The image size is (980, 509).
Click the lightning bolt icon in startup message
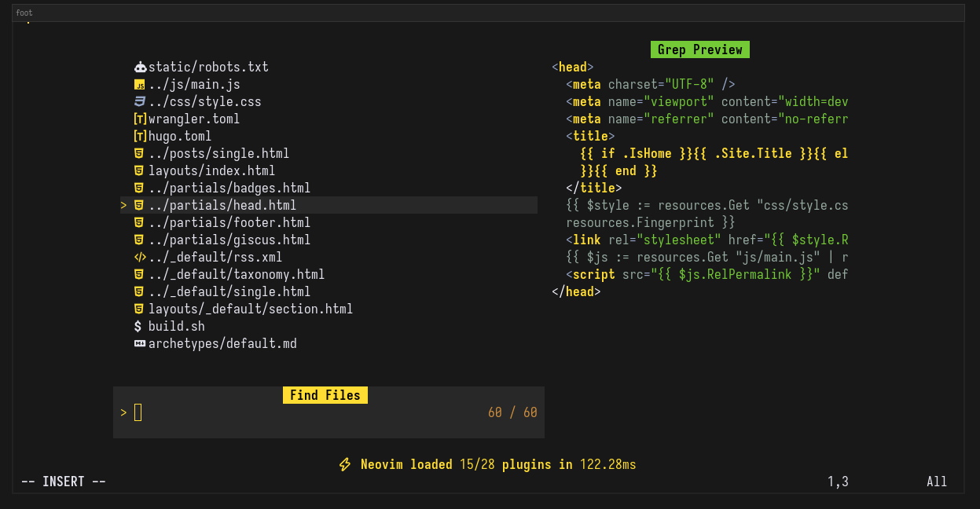point(344,465)
